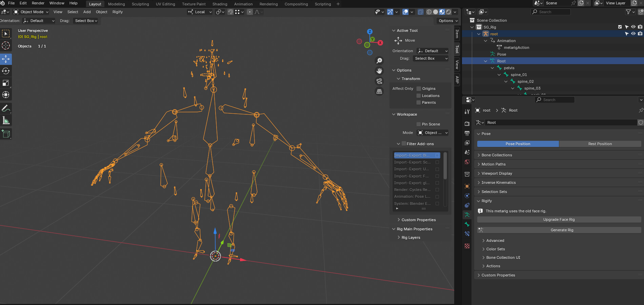Open the Tool properties tab icon
Image resolution: width=644 pixels, height=305 pixels.
point(467,111)
